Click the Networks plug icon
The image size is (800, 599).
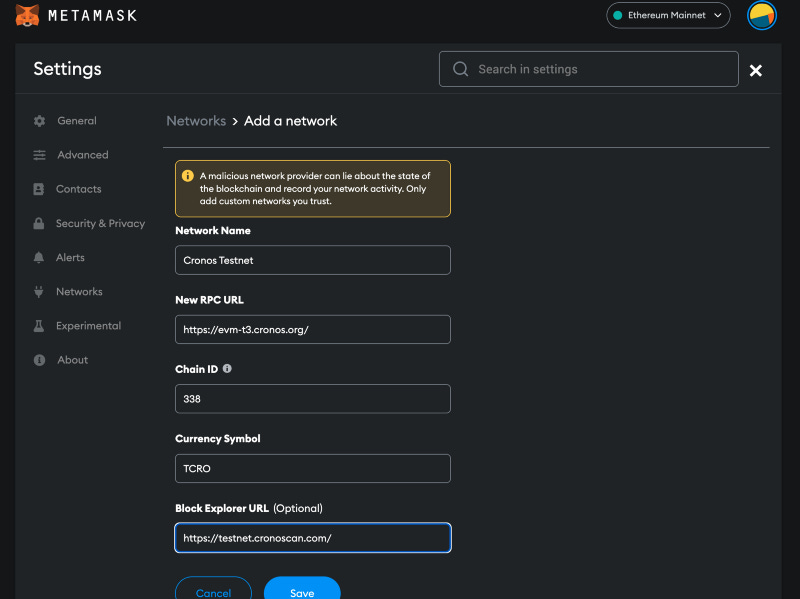39,292
